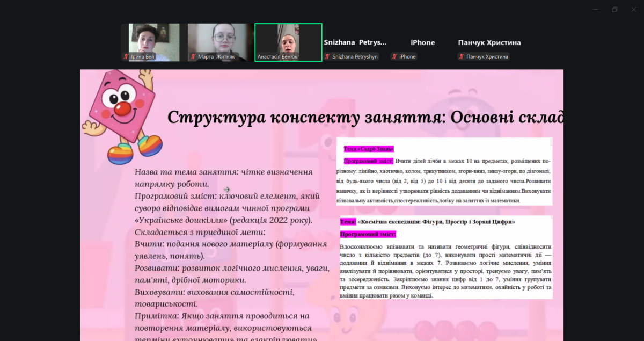
Task: Click the slide title Структура конспекту заняття
Action: point(365,117)
